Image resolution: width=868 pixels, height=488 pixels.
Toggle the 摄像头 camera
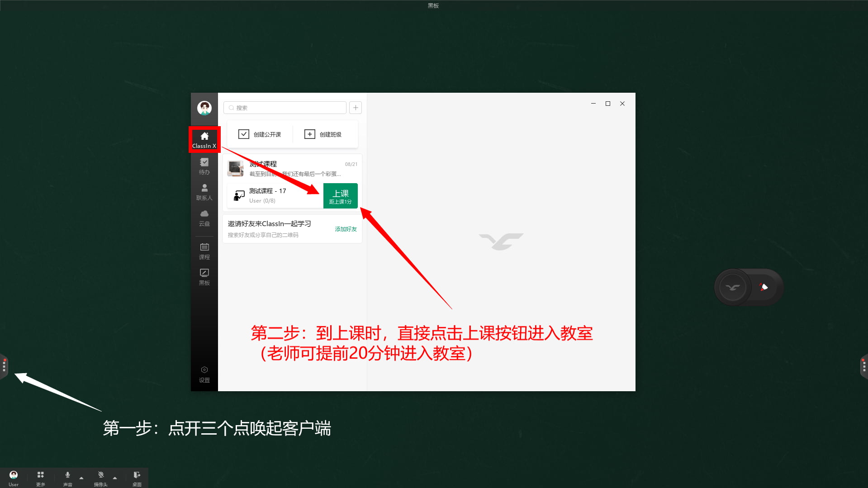(101, 478)
